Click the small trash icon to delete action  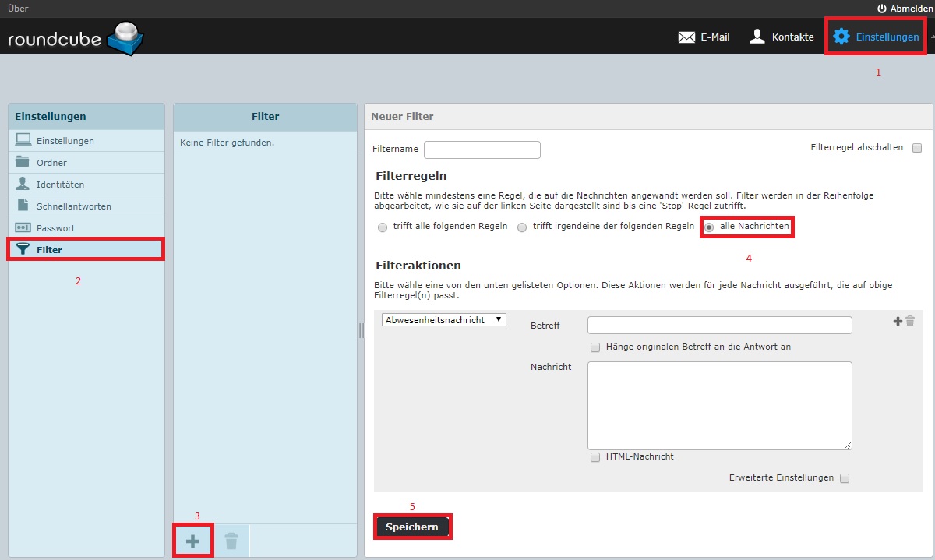910,321
